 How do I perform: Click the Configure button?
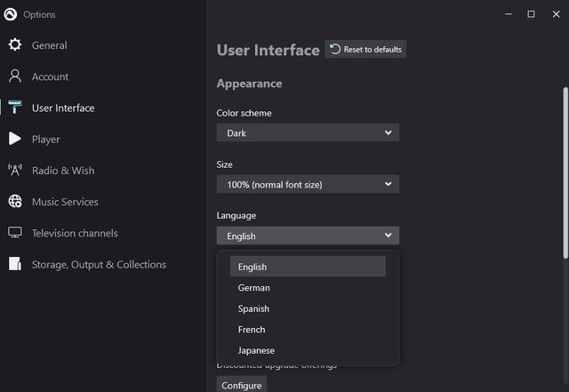point(242,385)
